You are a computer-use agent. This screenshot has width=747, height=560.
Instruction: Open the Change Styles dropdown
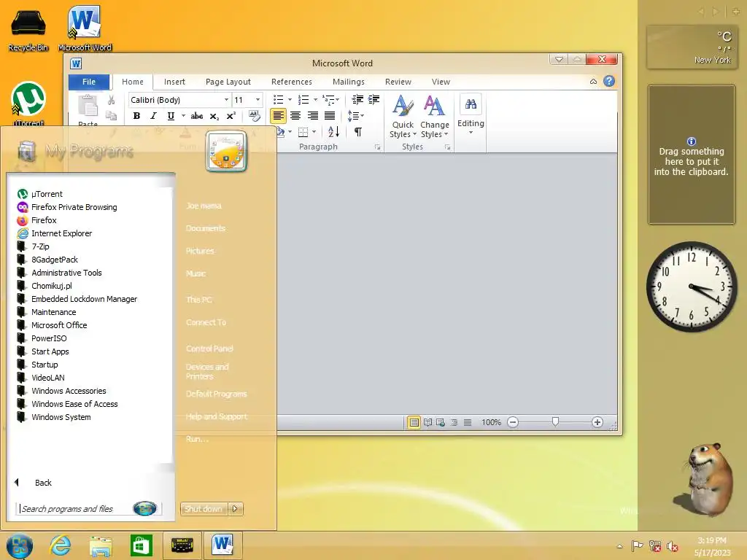tap(435, 117)
